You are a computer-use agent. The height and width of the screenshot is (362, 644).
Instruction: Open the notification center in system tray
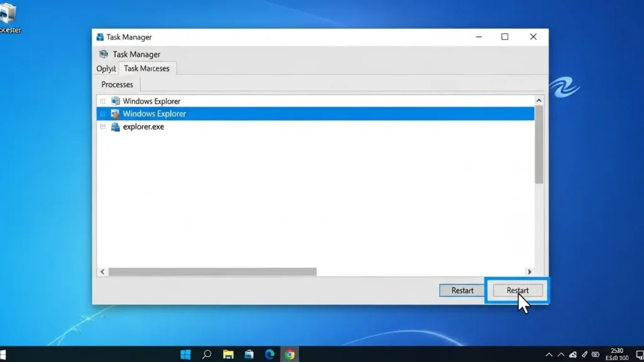point(640,354)
